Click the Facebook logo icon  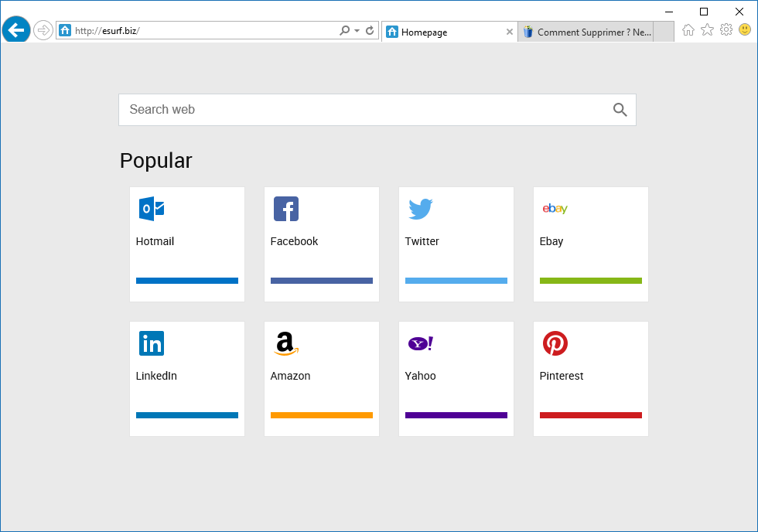286,209
